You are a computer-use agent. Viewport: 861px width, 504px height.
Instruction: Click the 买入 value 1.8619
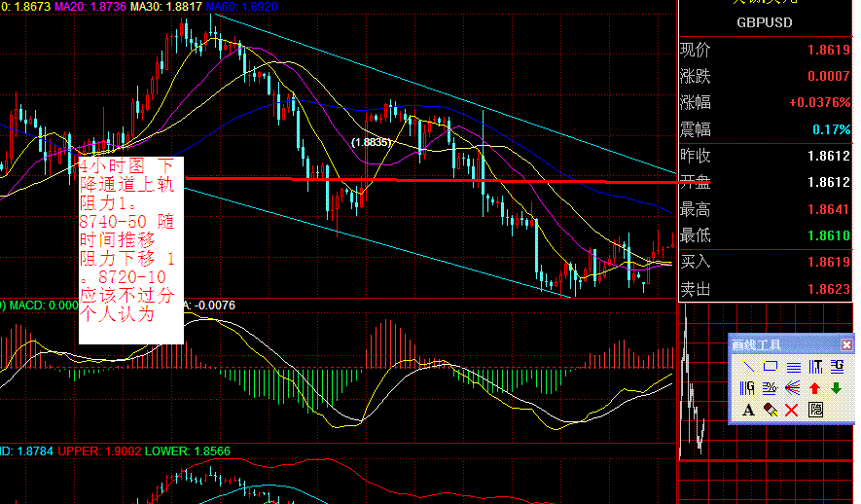(x=829, y=262)
